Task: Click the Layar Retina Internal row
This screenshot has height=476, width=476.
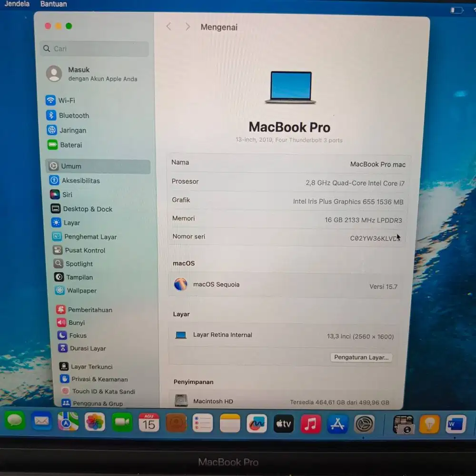Action: pos(285,335)
